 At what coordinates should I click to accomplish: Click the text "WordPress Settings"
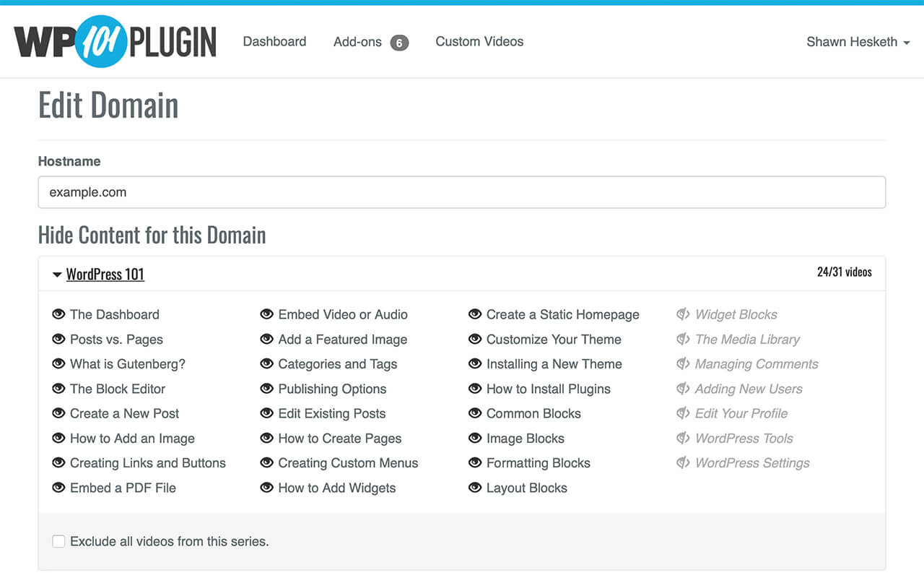(752, 463)
